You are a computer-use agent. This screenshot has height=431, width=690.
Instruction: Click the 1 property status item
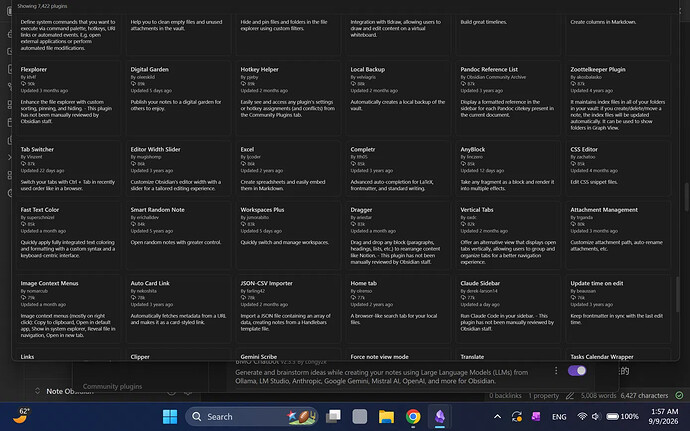pos(543,396)
